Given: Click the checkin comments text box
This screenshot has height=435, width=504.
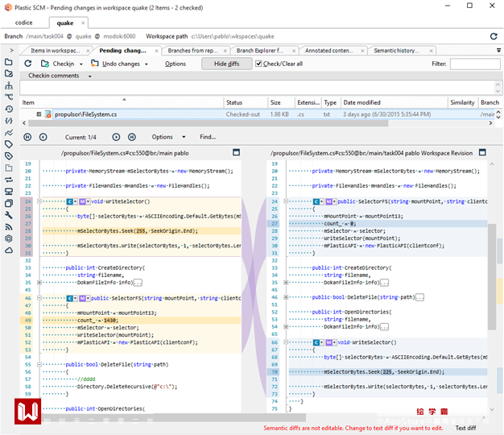Looking at the screenshot, I should (257, 87).
